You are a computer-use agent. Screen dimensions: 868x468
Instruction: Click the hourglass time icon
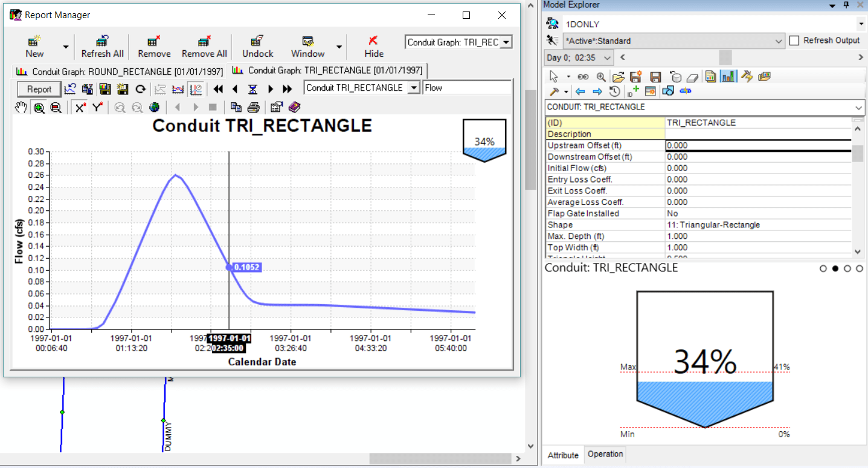(253, 89)
